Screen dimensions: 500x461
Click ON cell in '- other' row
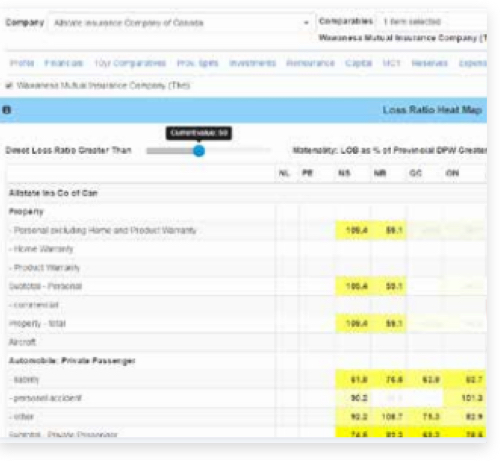tap(465, 417)
